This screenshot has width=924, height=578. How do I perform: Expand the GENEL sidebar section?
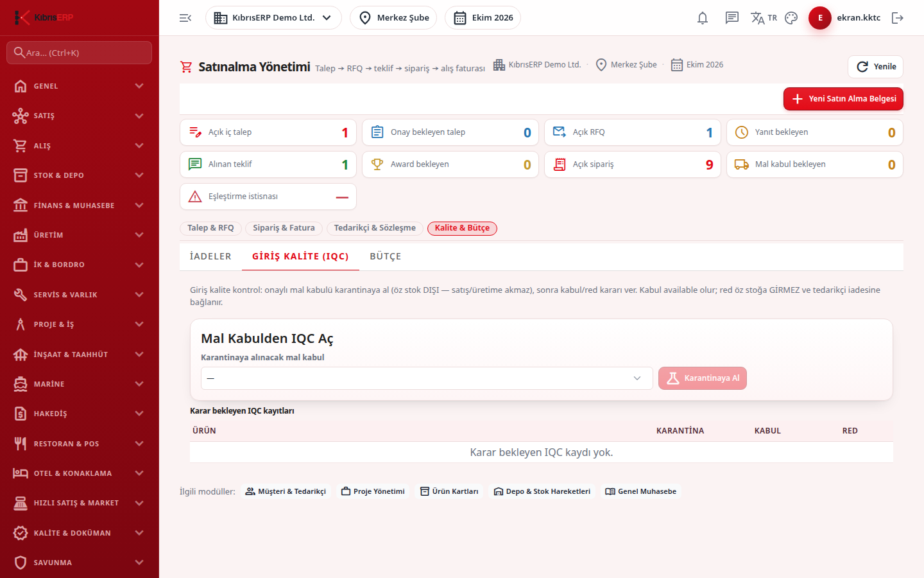tap(80, 86)
